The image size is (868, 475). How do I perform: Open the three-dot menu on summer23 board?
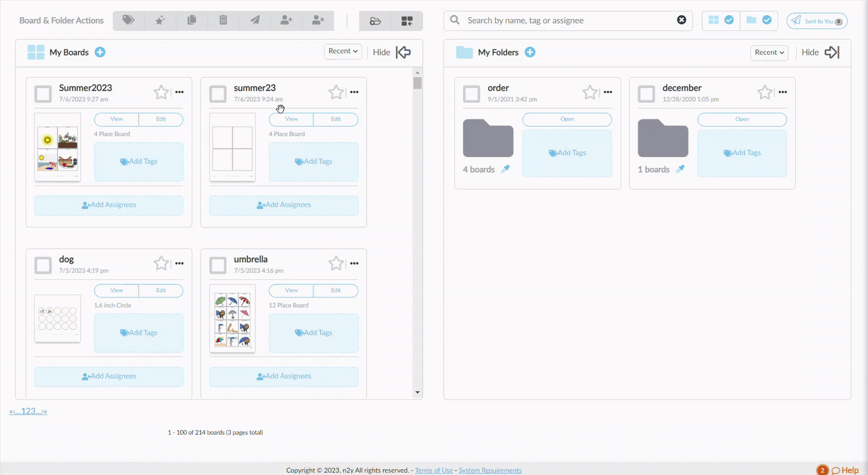click(x=354, y=92)
